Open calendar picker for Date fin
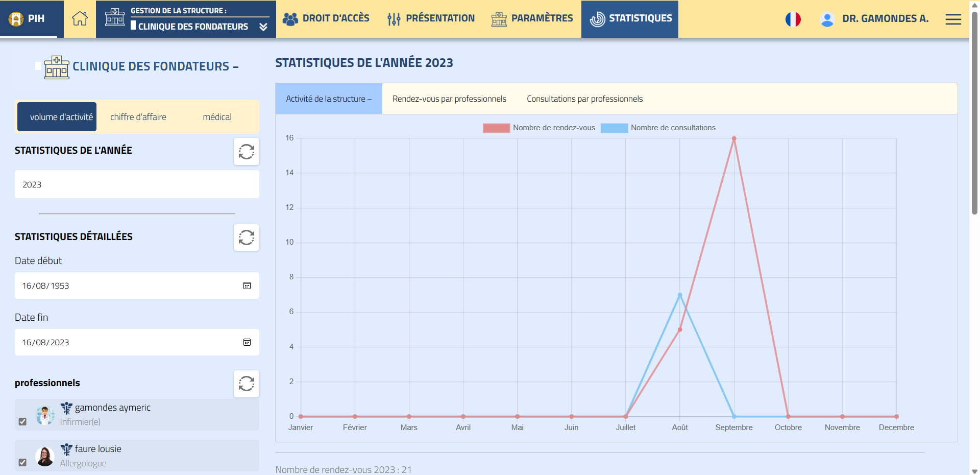980x475 pixels. point(247,342)
